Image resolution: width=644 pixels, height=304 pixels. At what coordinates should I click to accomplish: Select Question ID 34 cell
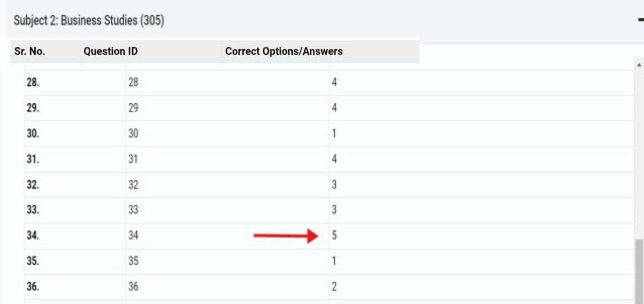[133, 235]
